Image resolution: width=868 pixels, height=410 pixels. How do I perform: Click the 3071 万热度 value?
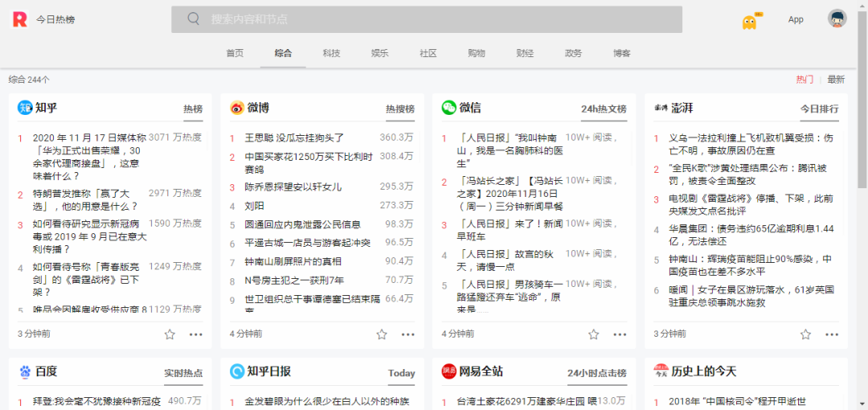pos(175,137)
